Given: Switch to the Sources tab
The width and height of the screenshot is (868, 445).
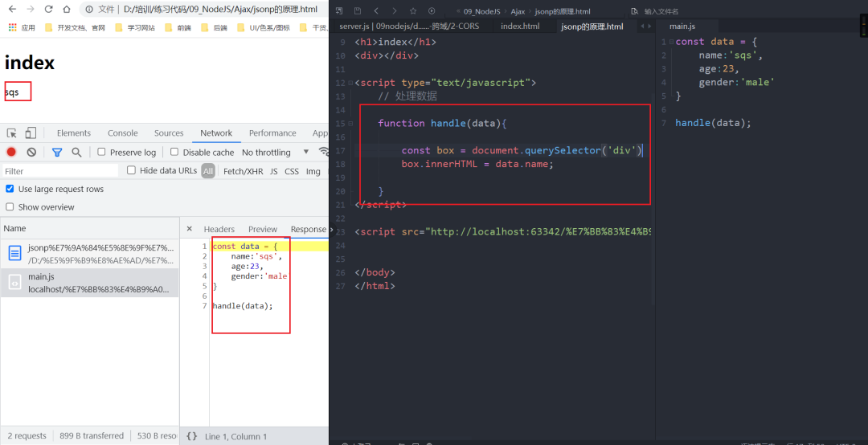Looking at the screenshot, I should click(x=169, y=133).
